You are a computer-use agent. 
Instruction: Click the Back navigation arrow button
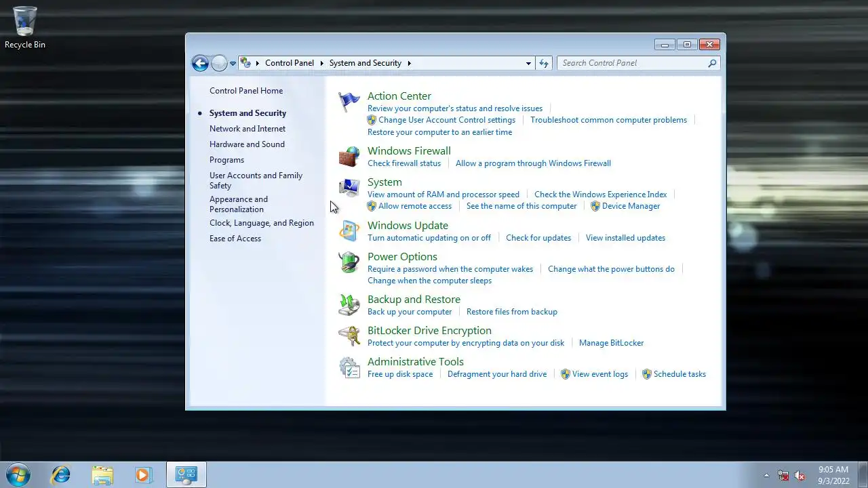200,63
